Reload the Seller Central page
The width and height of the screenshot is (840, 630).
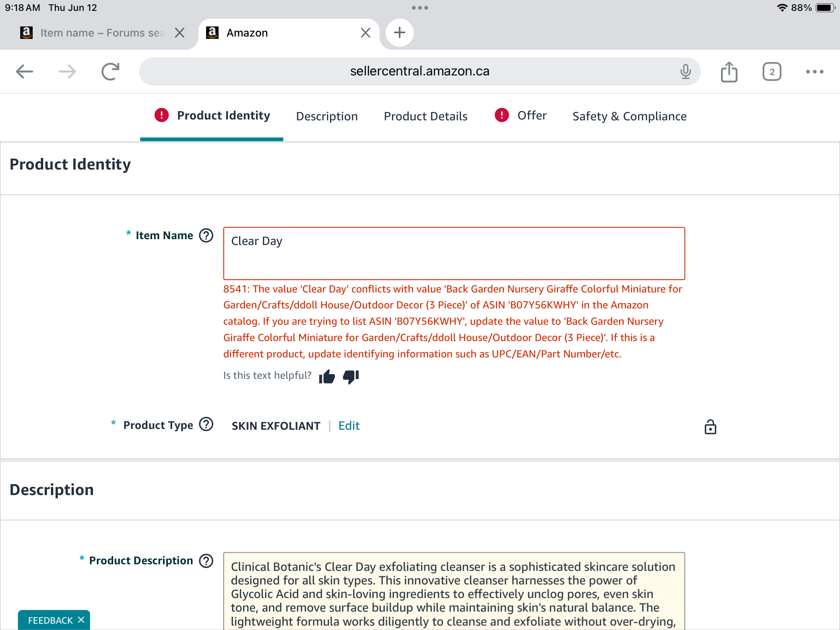point(110,72)
